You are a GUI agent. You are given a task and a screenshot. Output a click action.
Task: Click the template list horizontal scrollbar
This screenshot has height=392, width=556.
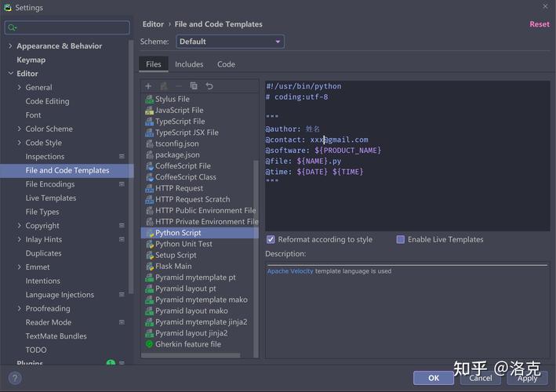click(x=191, y=355)
